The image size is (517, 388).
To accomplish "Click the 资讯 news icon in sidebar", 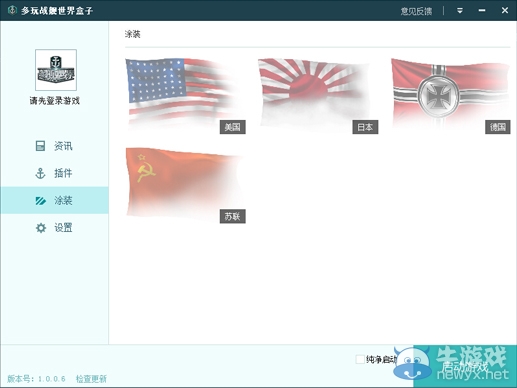I will click(x=40, y=146).
